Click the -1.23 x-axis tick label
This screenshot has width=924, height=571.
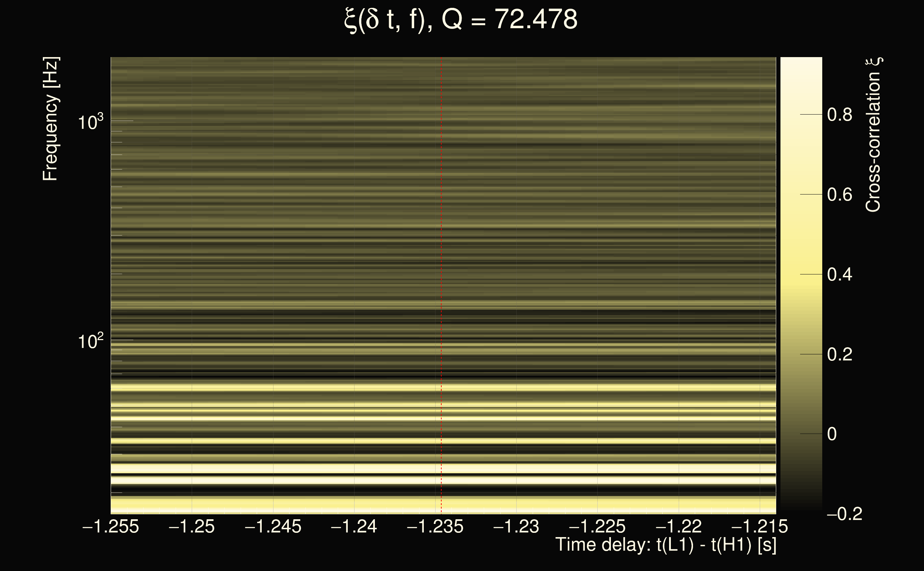516,526
